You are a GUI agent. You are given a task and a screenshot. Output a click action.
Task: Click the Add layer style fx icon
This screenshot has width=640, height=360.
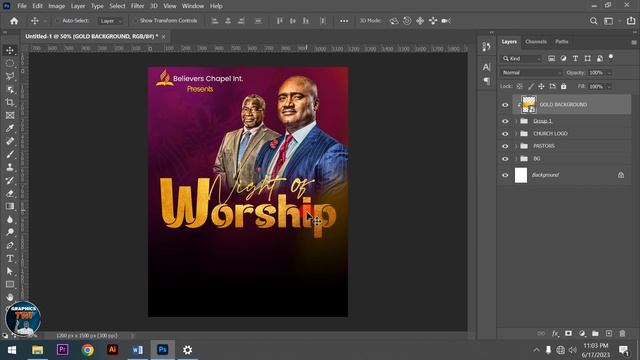click(x=555, y=333)
